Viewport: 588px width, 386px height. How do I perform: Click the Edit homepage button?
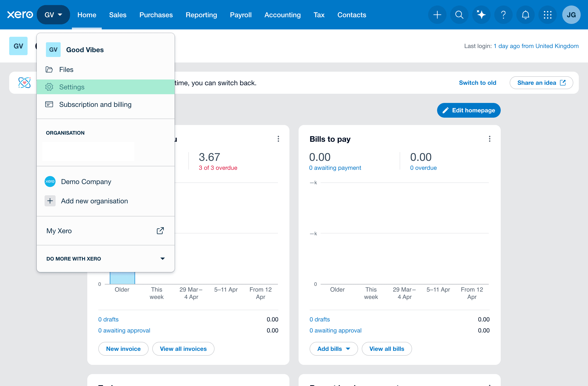point(469,110)
